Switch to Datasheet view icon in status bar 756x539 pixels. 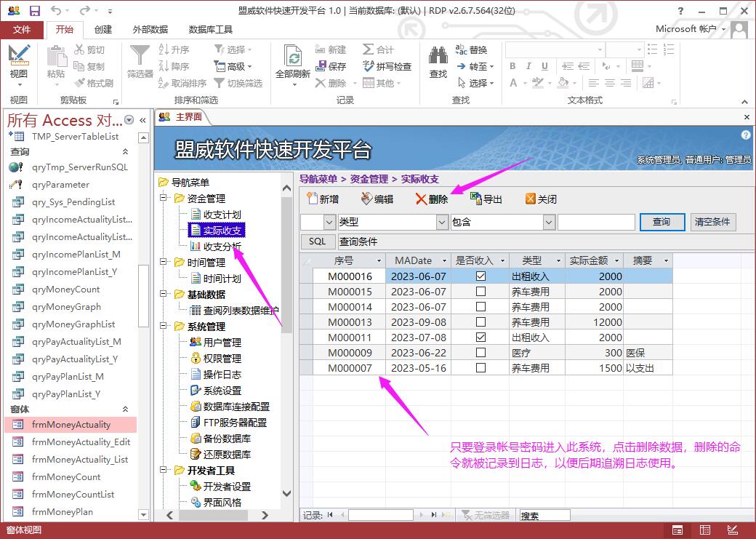pos(705,530)
